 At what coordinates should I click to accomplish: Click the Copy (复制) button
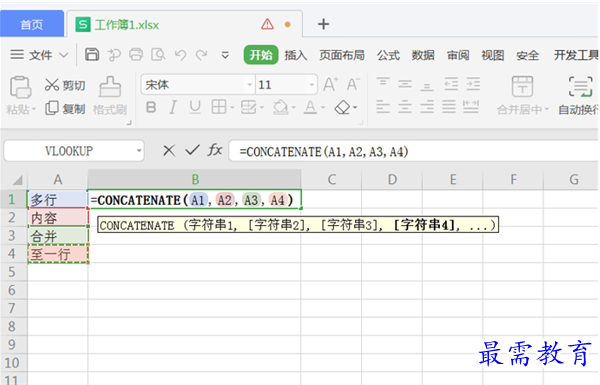(x=65, y=109)
